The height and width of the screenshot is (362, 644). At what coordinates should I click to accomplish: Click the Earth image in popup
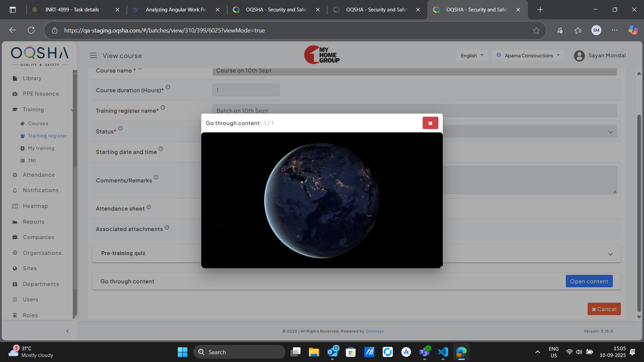322,200
